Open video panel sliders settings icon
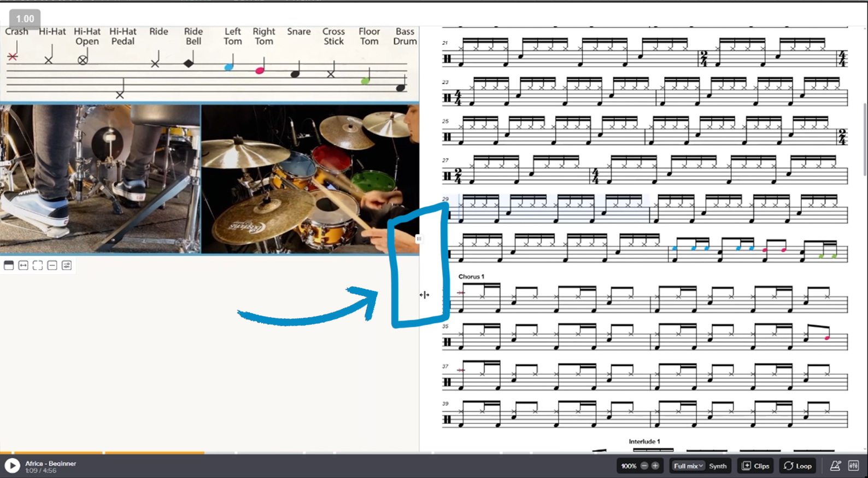 (67, 266)
